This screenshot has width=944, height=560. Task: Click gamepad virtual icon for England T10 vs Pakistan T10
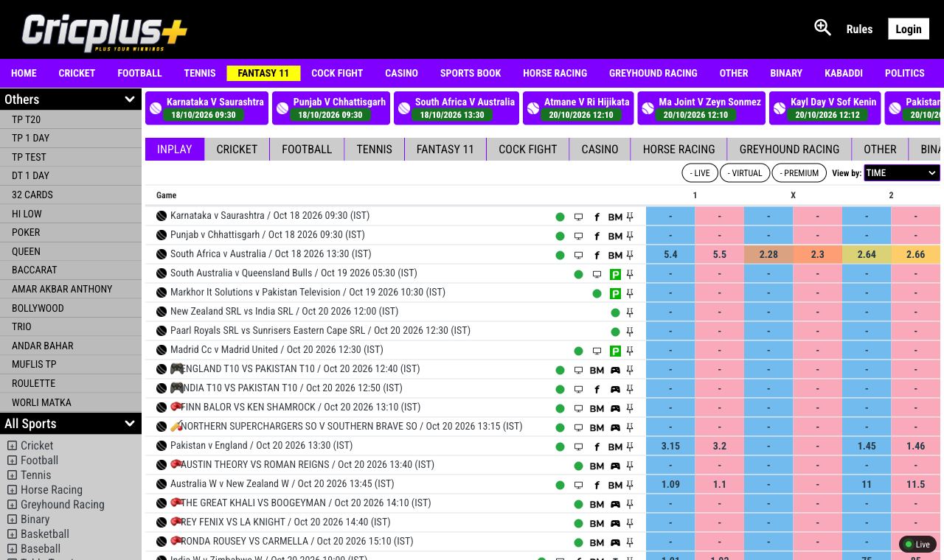pyautogui.click(x=615, y=371)
